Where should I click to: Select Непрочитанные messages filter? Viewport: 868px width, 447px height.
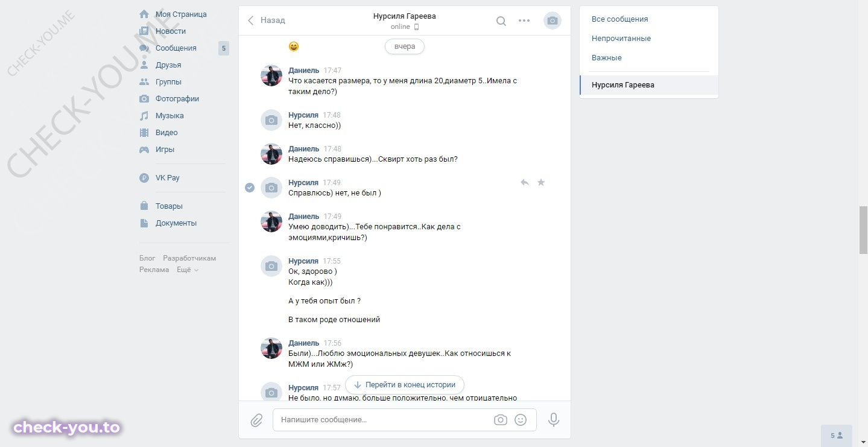pos(621,39)
